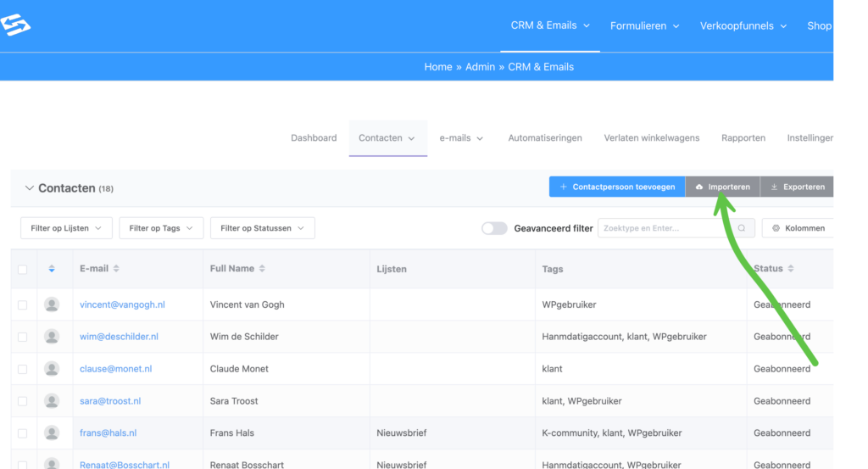Screen dimensions: 868x469
Task: Click avatar icon for Claude Monet
Action: pyautogui.click(x=52, y=369)
